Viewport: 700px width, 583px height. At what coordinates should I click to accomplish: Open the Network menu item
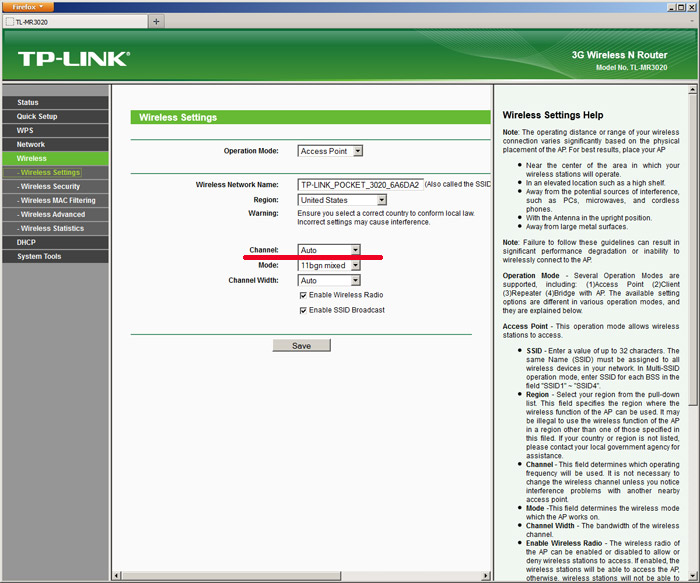(55, 144)
